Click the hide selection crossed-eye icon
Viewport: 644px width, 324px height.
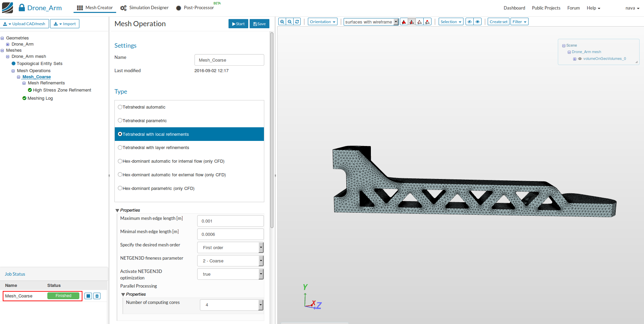470,22
